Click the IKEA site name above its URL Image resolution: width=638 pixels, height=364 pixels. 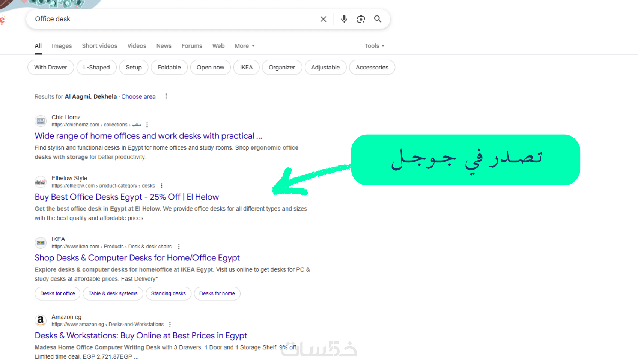(58, 239)
